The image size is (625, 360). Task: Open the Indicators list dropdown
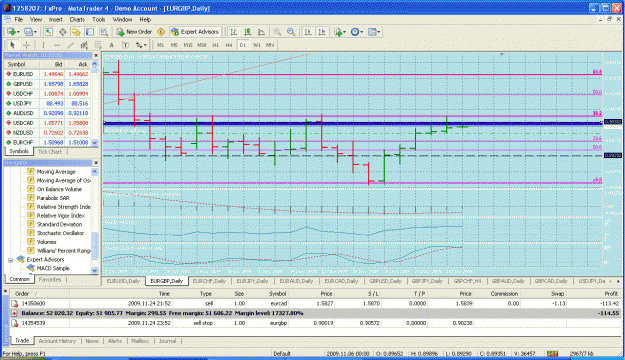coord(340,32)
